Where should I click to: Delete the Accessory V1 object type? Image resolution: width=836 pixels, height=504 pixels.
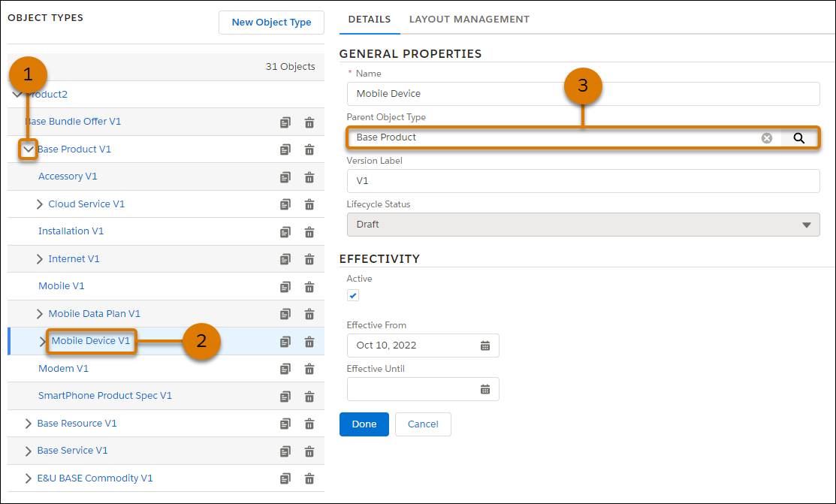[x=309, y=177]
